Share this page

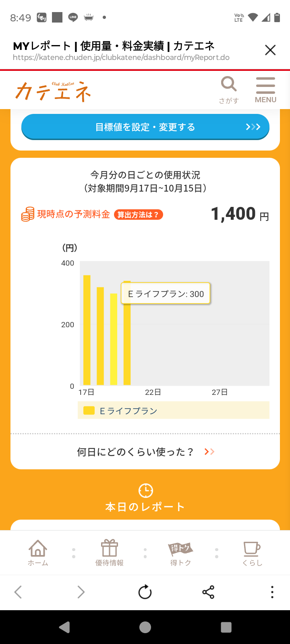click(x=208, y=592)
